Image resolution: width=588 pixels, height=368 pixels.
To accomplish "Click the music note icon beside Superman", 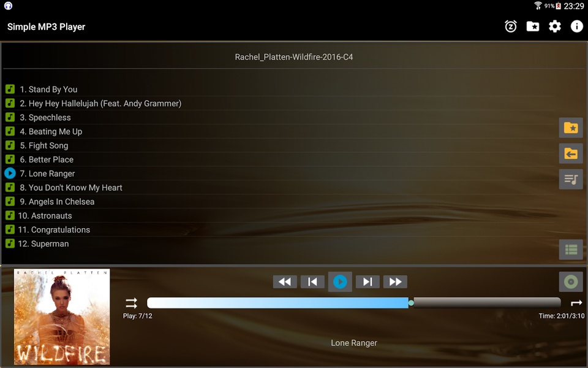I will [x=10, y=243].
